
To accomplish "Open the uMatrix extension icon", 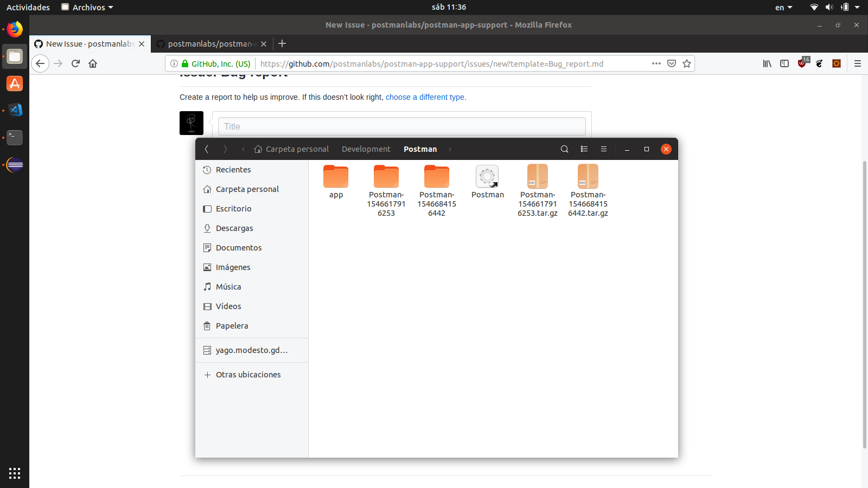I will click(x=802, y=63).
